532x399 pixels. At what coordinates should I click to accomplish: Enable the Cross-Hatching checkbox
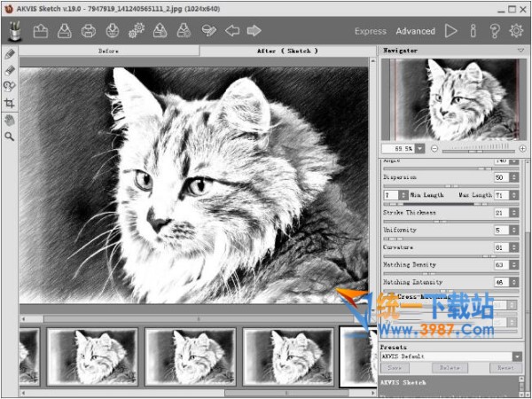click(x=390, y=297)
